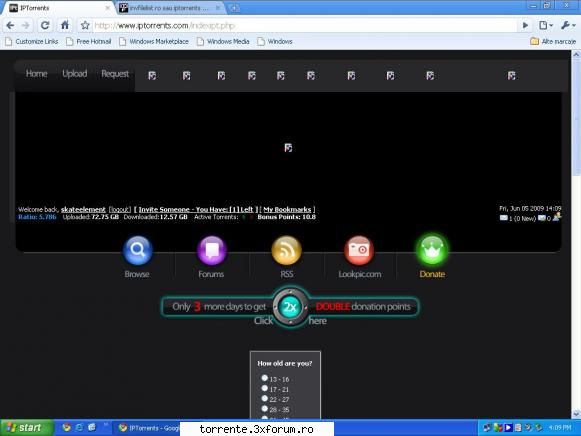
Task: Open Invite Someone link
Action: [196, 210]
